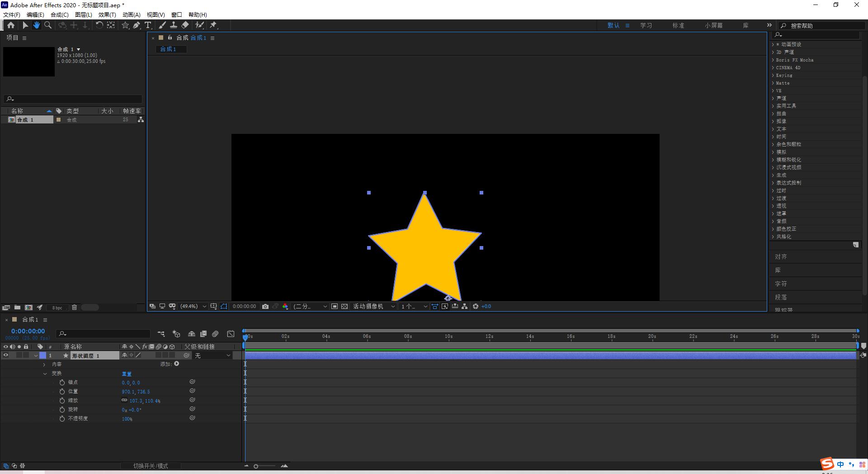
Task: Click the composition mini-flowchart icon in timeline
Action: 161,334
